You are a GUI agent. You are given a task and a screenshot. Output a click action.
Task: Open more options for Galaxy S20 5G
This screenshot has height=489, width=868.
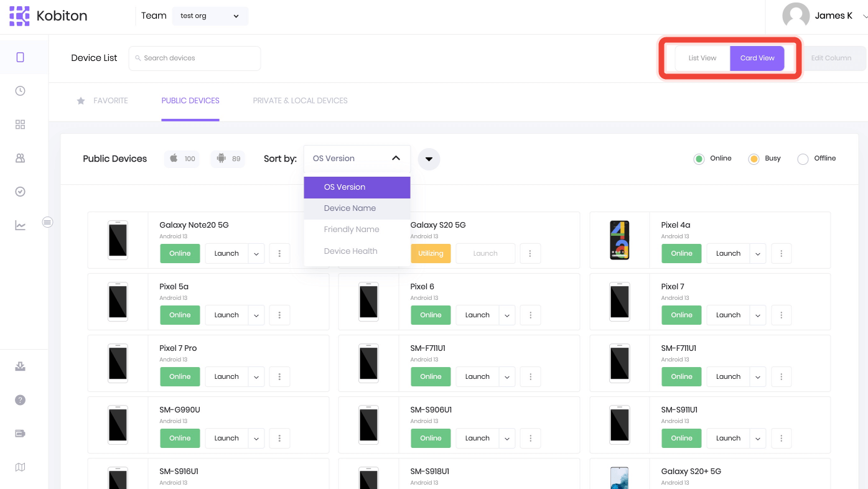[530, 253]
